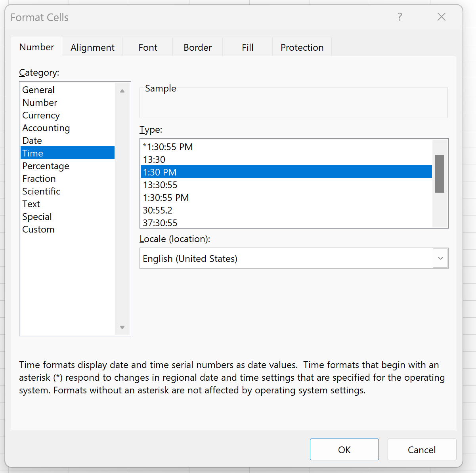The width and height of the screenshot is (476, 473).
Task: Click the Help question mark icon
Action: (x=400, y=17)
